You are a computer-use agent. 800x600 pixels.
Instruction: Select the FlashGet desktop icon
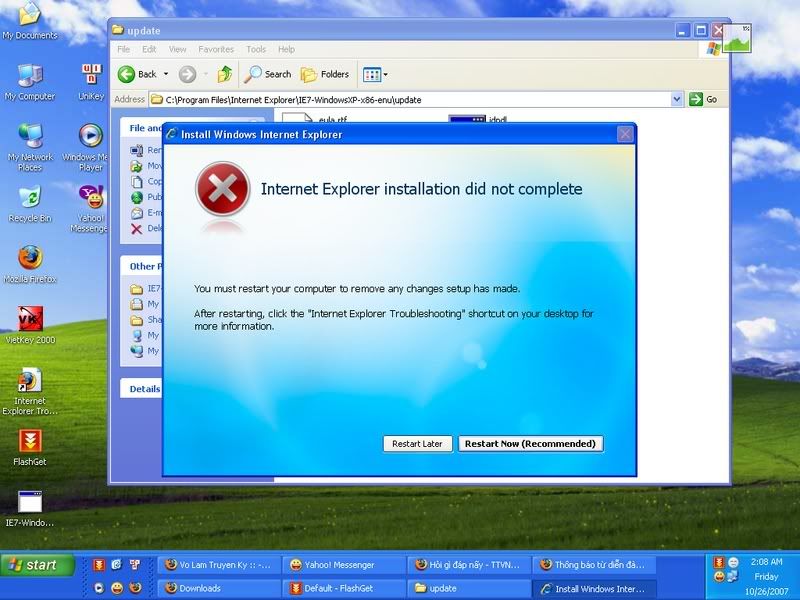[30, 447]
